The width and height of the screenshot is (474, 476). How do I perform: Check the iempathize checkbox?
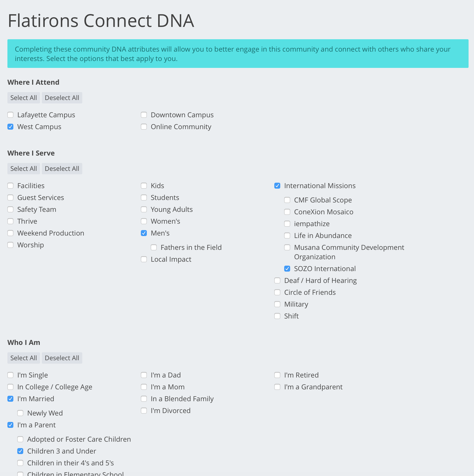[x=287, y=224]
